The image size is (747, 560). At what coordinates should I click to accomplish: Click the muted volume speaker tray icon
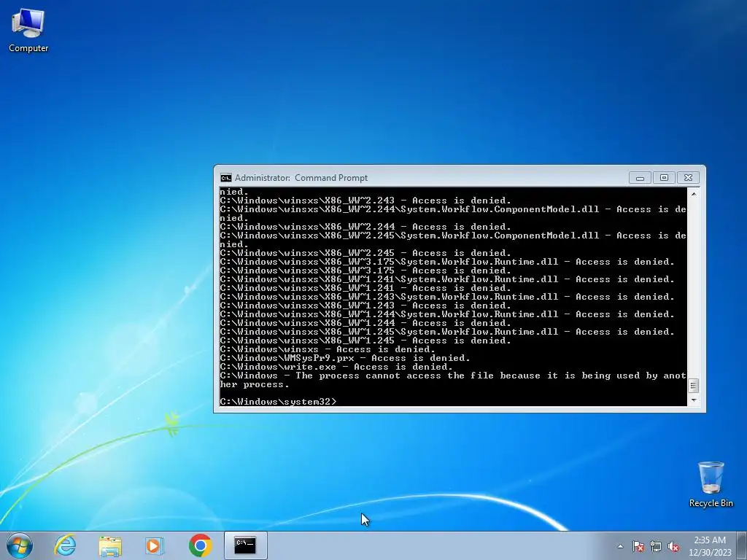[673, 546]
